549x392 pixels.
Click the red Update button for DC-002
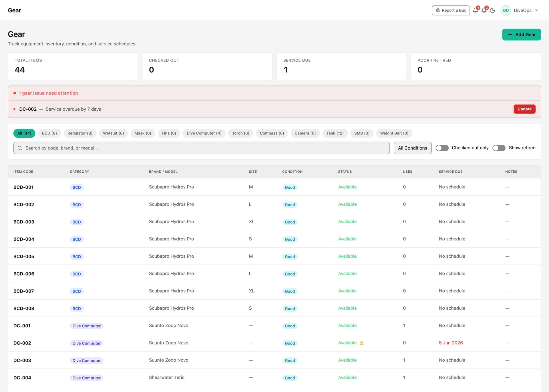[x=524, y=109]
